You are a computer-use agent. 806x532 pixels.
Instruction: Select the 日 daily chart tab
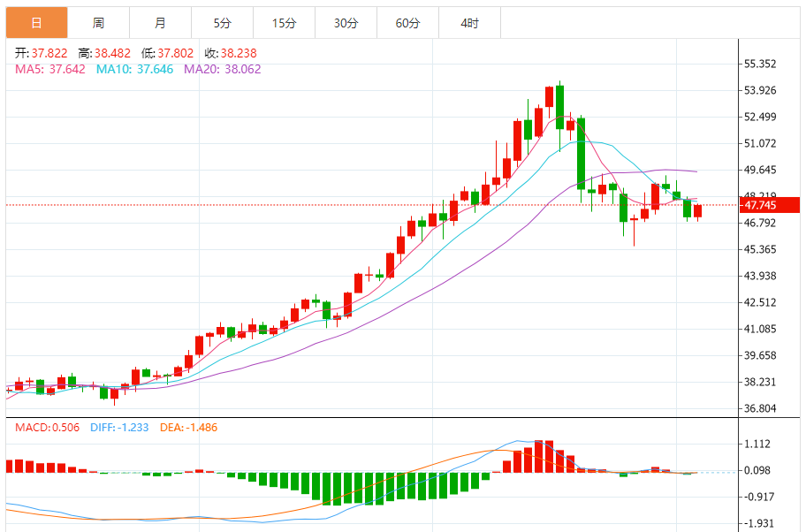(x=36, y=23)
